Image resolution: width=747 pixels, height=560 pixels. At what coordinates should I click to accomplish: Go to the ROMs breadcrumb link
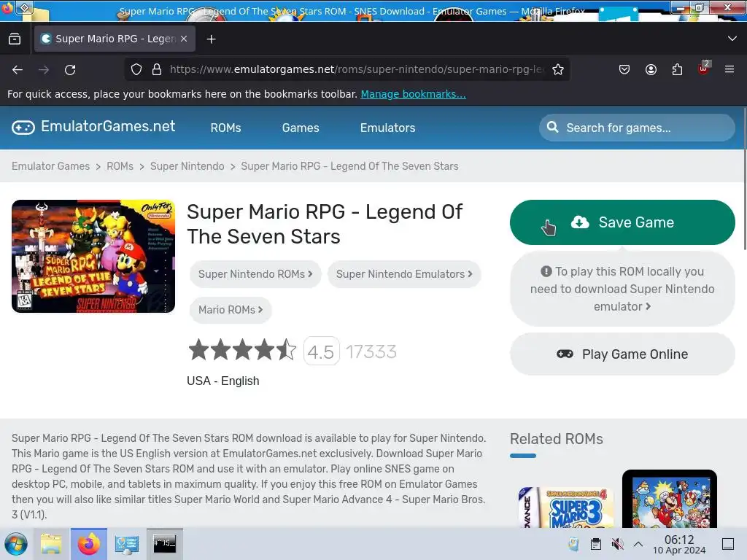point(120,166)
